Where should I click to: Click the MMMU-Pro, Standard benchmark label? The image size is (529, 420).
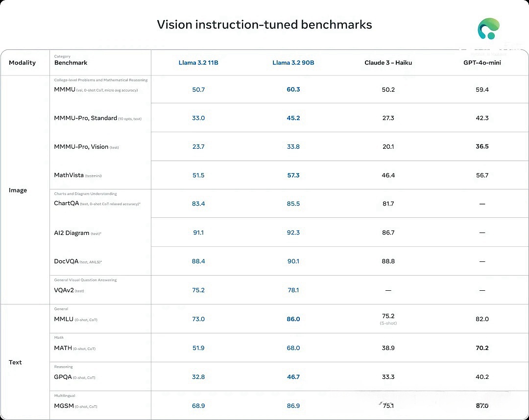tap(85, 118)
